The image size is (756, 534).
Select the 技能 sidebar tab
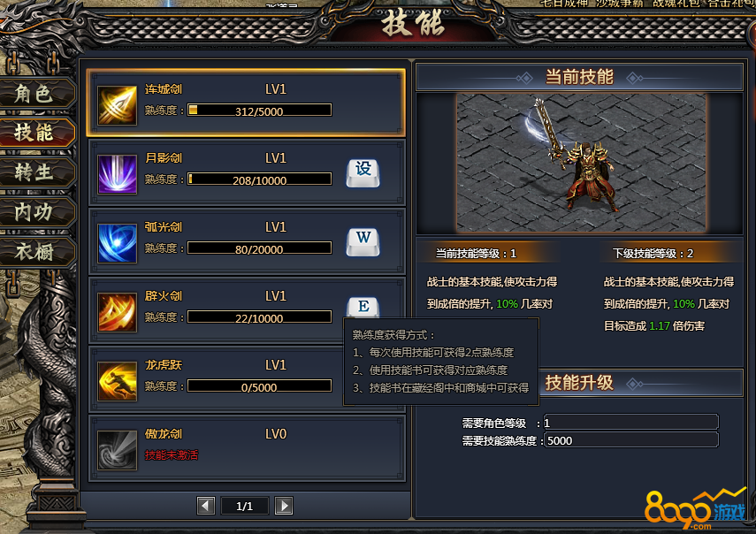[x=36, y=132]
